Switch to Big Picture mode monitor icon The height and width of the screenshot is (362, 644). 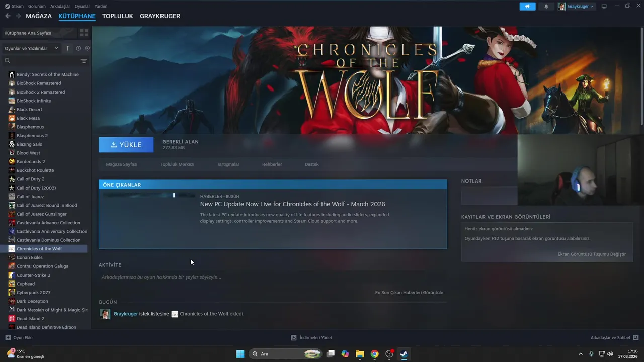tap(604, 6)
